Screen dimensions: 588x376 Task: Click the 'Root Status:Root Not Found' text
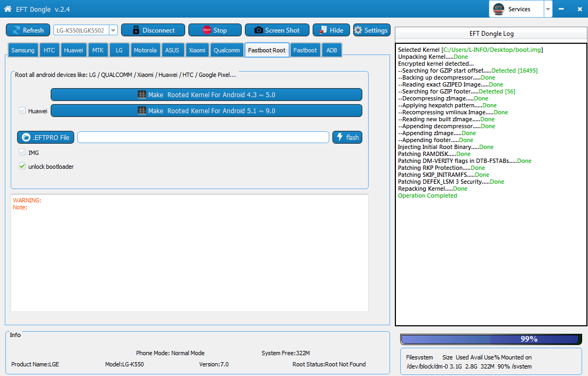(x=329, y=364)
